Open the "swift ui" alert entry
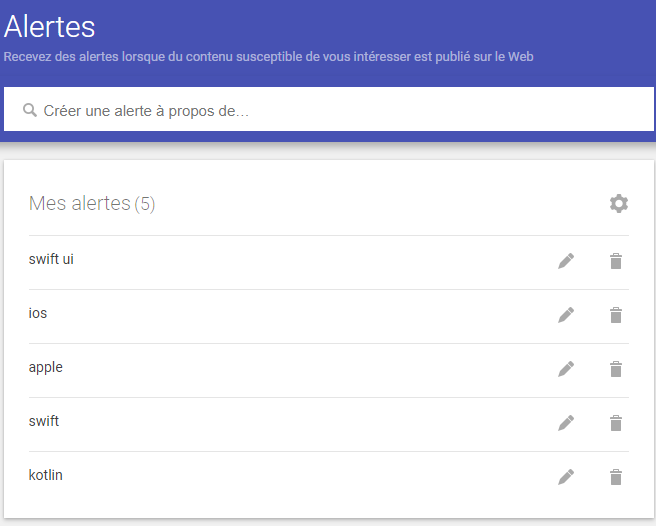The width and height of the screenshot is (656, 526). [x=52, y=260]
